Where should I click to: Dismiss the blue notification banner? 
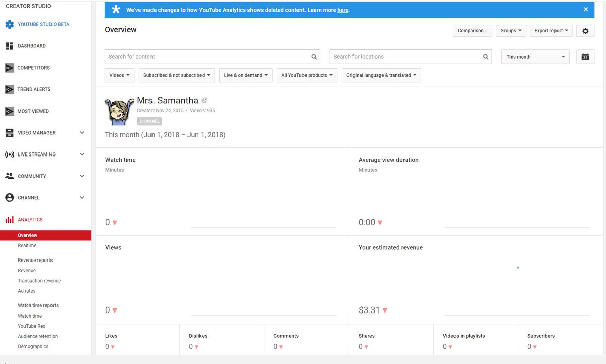click(x=586, y=9)
